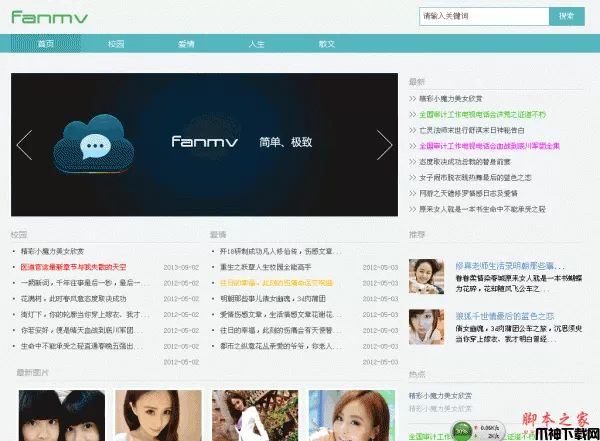Open the 原来女人就是一本书 latest link

482,209
